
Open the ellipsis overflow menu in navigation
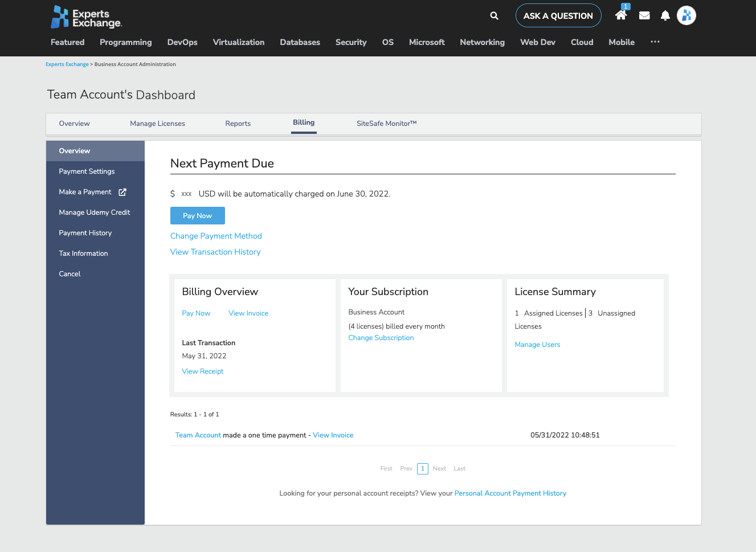tap(655, 42)
